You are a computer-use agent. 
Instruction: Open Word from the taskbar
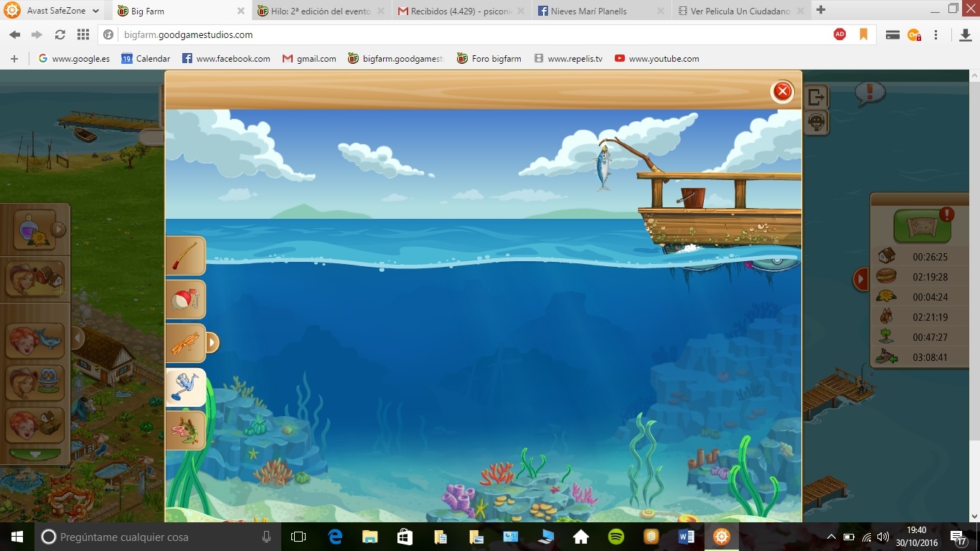(686, 537)
